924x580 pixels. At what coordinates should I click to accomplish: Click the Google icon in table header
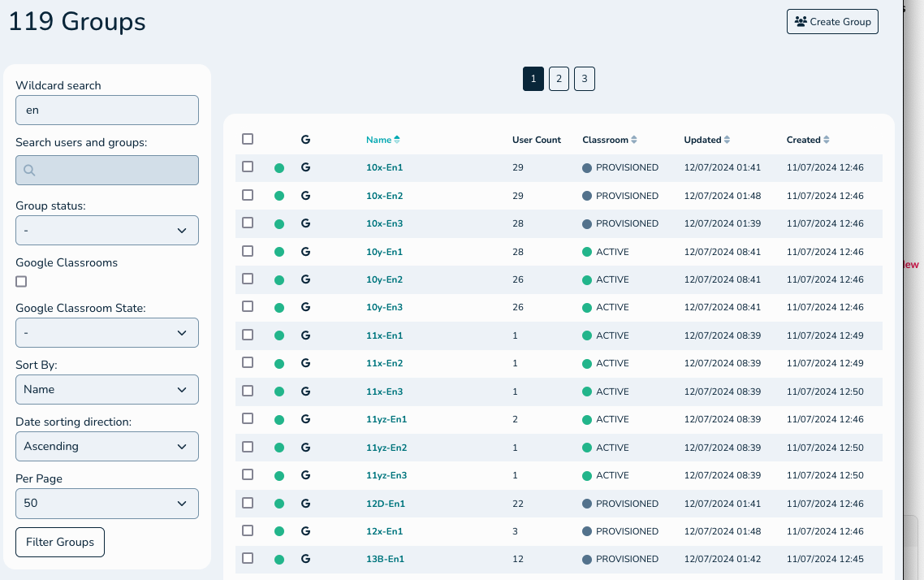click(305, 140)
